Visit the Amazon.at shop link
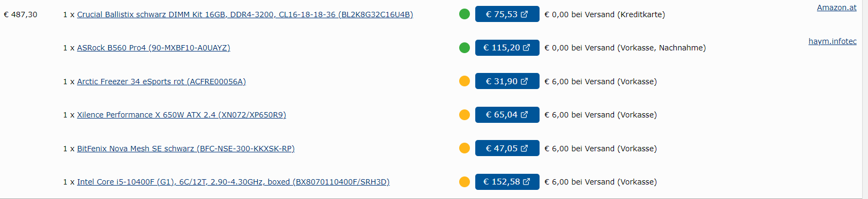The width and height of the screenshot is (868, 199). pos(836,8)
